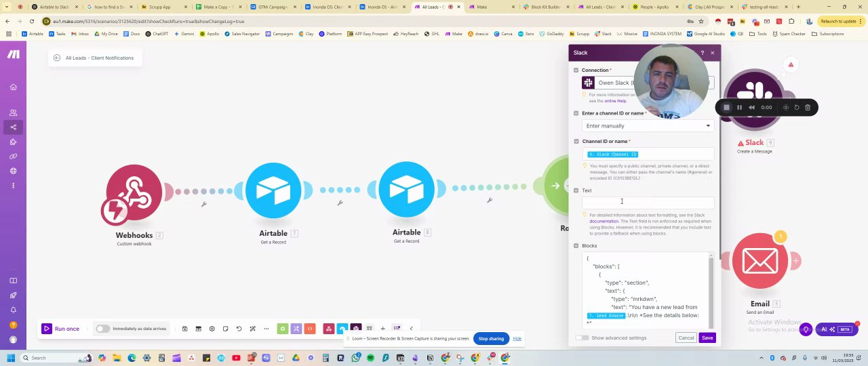Viewport: 868px width, 366px height.
Task: Open help question mark in sidebar
Action: pyautogui.click(x=13, y=325)
